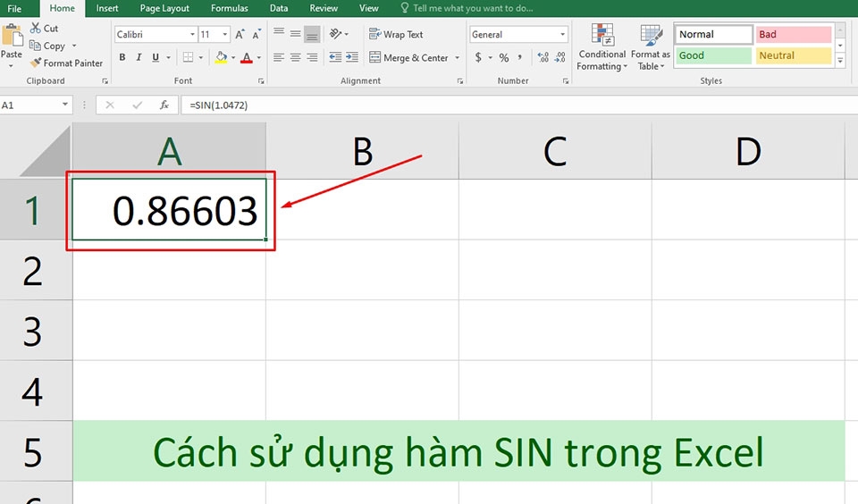
Task: Align text right
Action: pos(312,57)
